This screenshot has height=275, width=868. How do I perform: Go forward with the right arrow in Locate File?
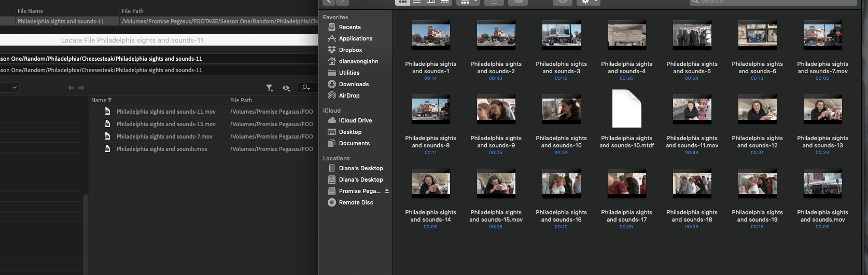point(81,88)
